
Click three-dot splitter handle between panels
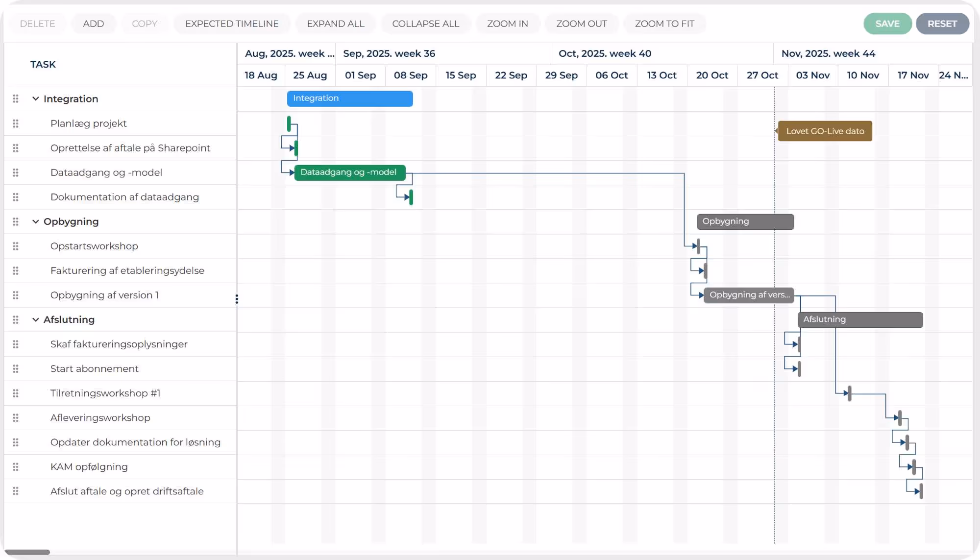tap(237, 299)
